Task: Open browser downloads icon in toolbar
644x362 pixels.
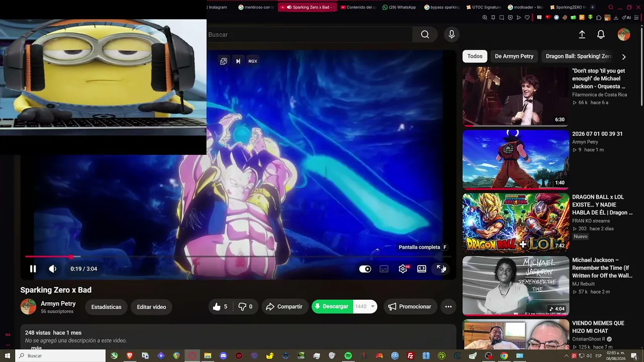Action: click(616, 18)
